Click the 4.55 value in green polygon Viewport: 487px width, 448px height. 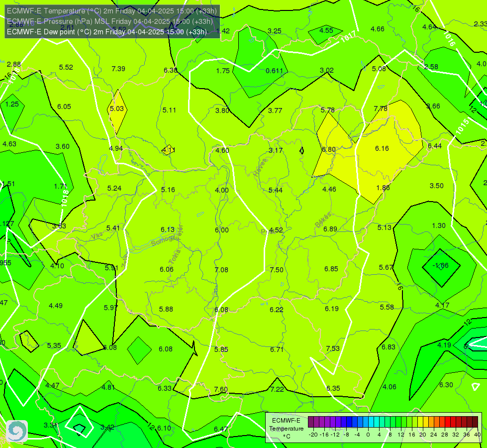pos(326,30)
